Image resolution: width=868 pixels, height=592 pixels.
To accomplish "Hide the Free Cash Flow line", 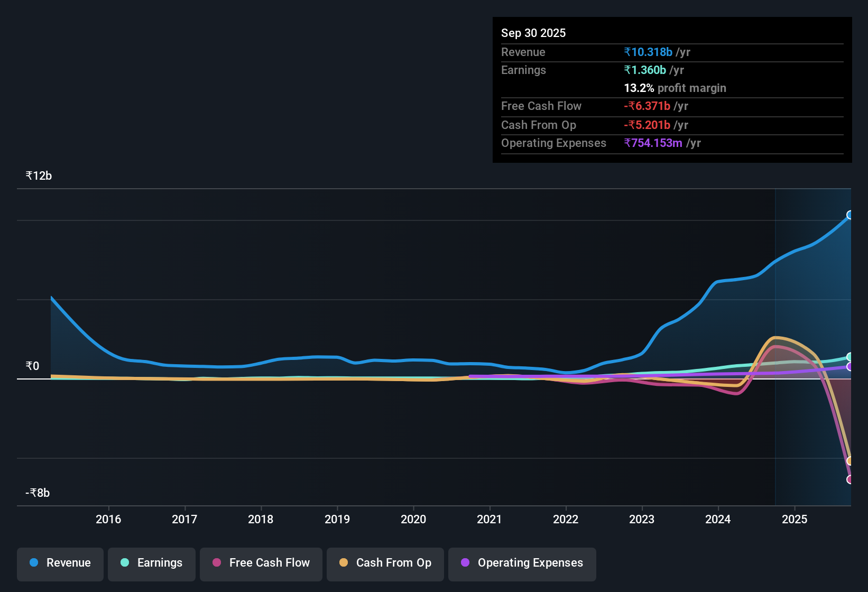I will click(261, 563).
